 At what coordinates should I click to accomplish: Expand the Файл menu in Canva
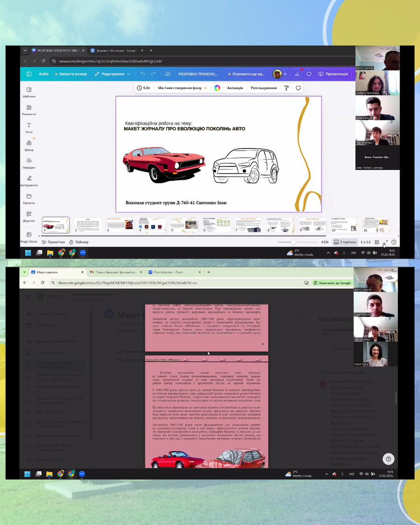point(43,74)
